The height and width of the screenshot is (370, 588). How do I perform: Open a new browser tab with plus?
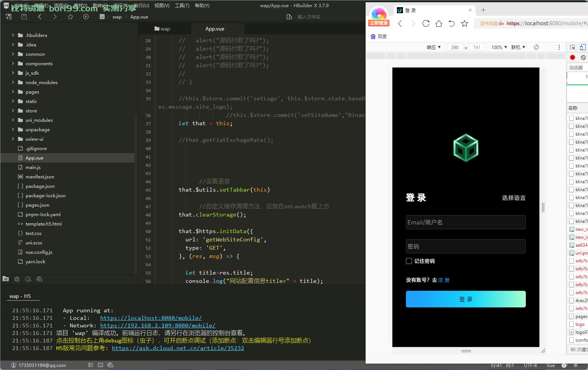[x=483, y=10]
